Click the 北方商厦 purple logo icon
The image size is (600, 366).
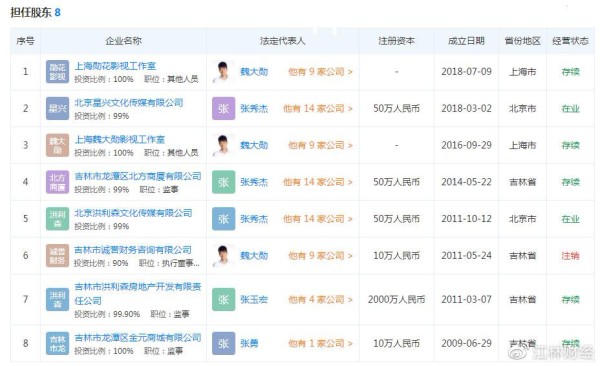tap(57, 182)
